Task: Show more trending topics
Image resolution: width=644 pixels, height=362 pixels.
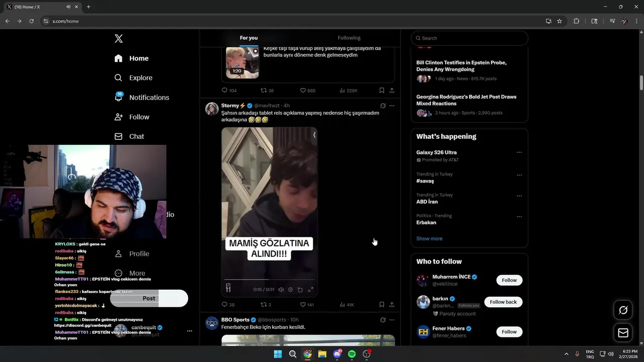Action: tap(429, 239)
